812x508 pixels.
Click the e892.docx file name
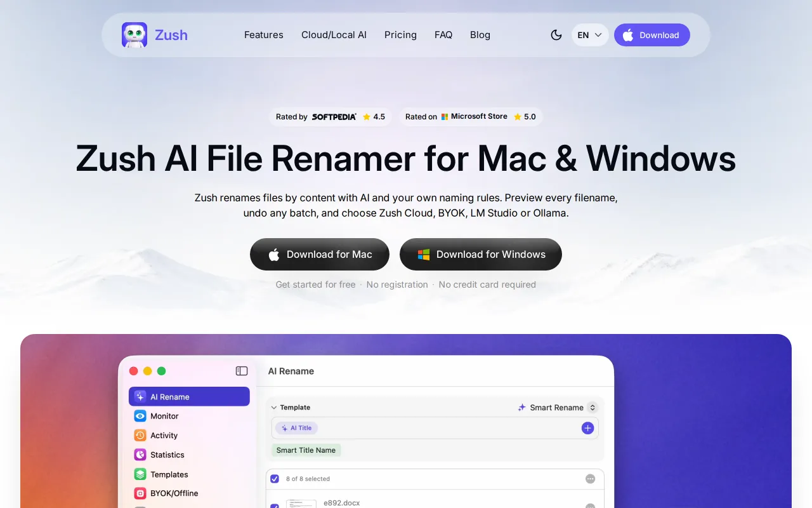[342, 503]
